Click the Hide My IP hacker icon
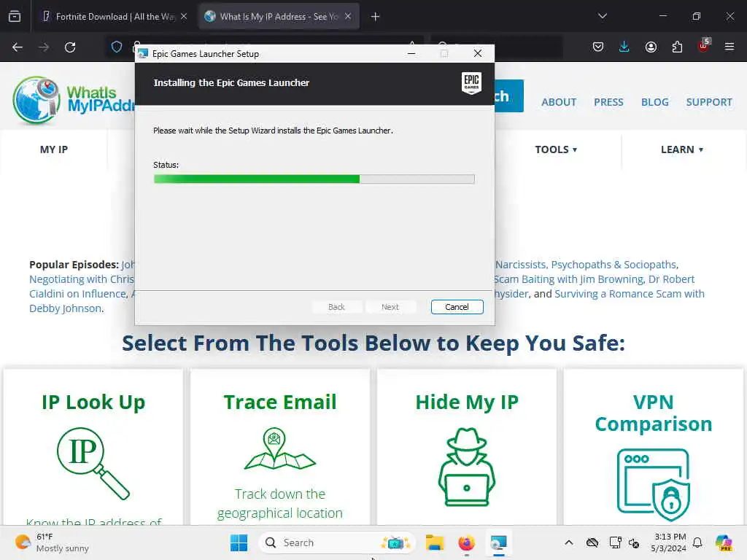 coord(467,467)
